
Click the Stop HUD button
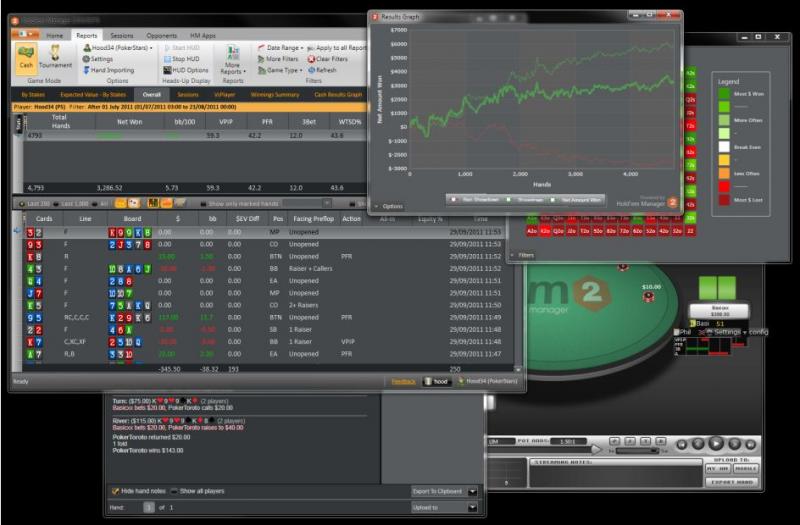pyautogui.click(x=181, y=59)
